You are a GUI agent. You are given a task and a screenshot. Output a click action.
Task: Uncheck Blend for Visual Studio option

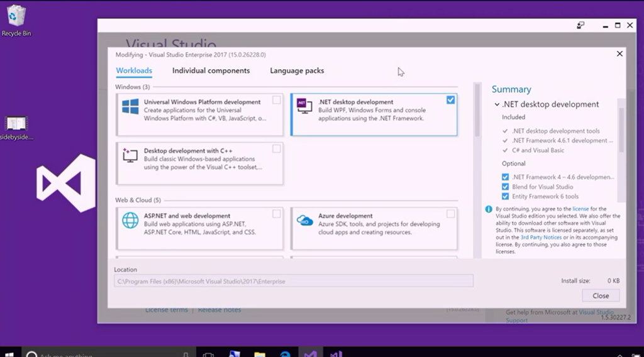click(506, 187)
